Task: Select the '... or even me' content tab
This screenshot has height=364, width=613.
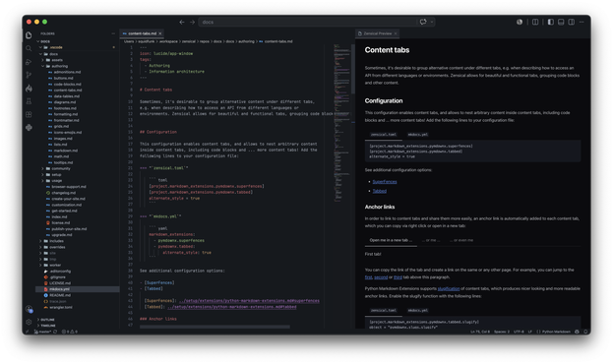Action: pos(461,240)
